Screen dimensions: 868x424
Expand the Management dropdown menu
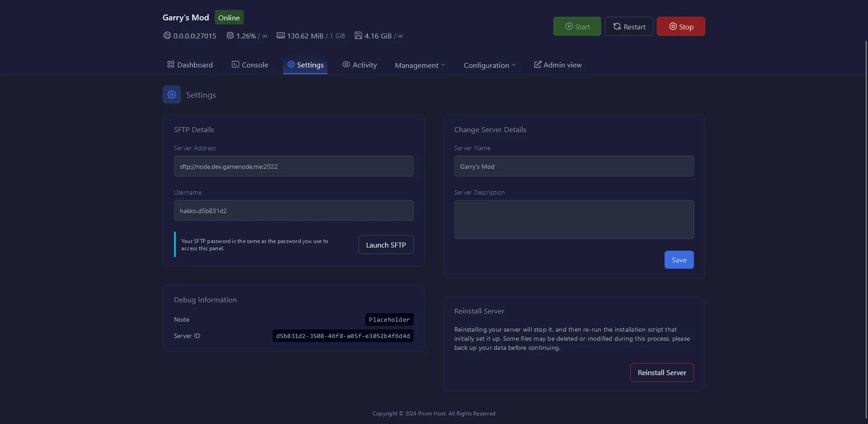pos(420,65)
